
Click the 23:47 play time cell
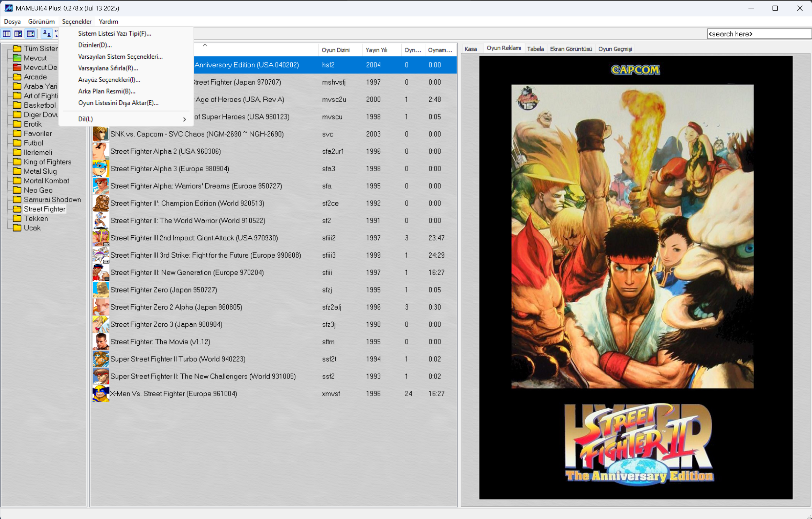[436, 238]
